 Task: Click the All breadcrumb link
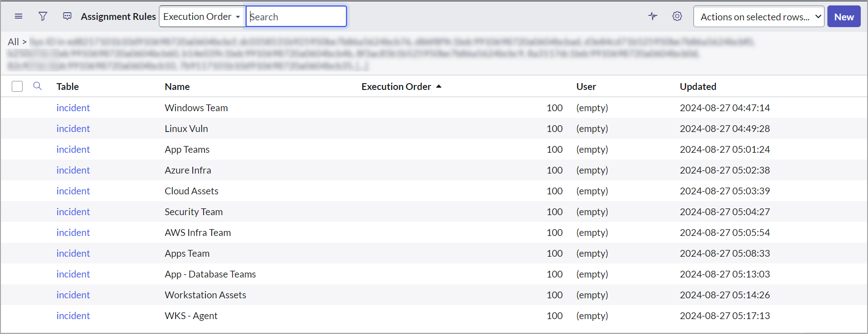coord(13,42)
